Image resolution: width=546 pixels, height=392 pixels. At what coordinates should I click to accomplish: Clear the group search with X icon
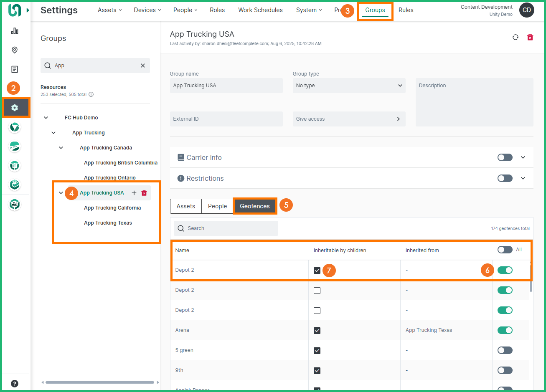(x=143, y=66)
